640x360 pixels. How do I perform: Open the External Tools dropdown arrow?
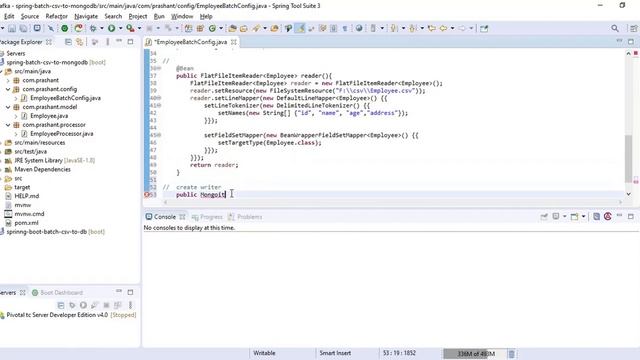(139, 29)
